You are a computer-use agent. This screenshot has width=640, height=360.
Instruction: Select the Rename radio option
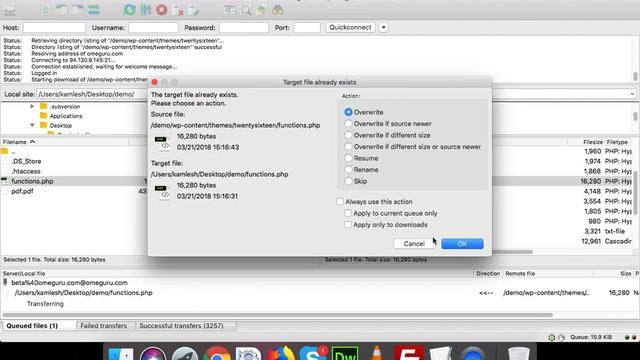point(348,169)
